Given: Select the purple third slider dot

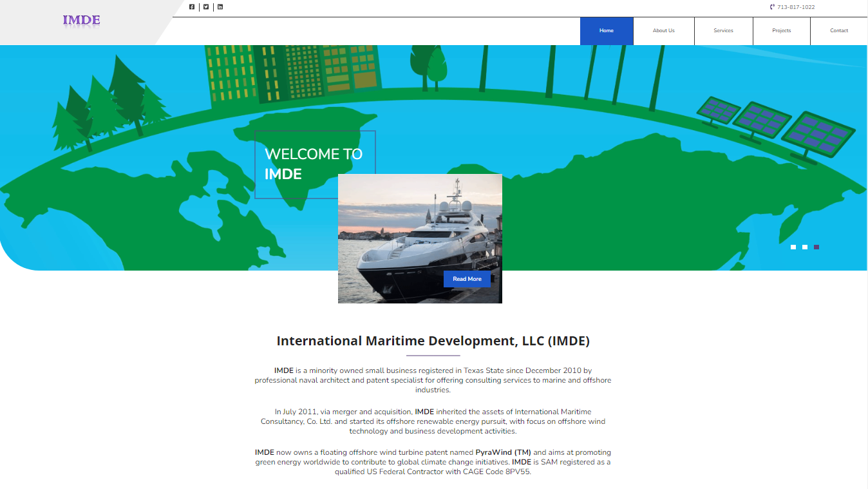Looking at the screenshot, I should [816, 247].
